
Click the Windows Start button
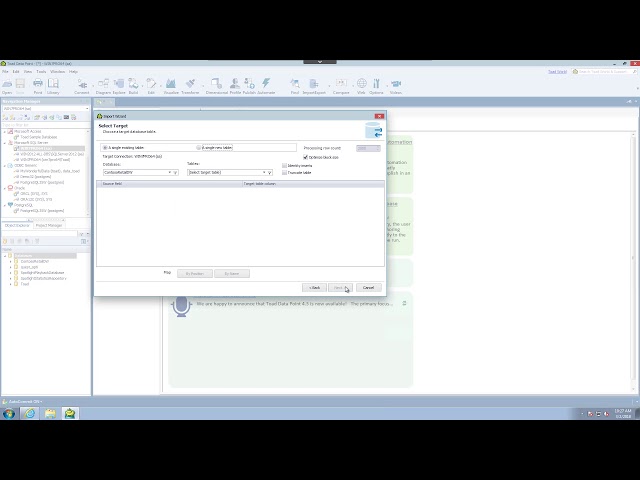9,413
